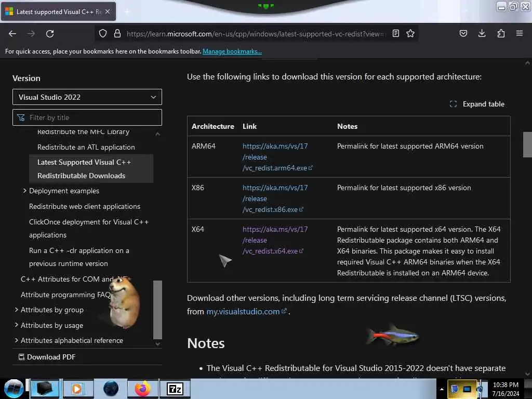This screenshot has width=532, height=399.
Task: Open a new browser tab
Action: [127, 12]
